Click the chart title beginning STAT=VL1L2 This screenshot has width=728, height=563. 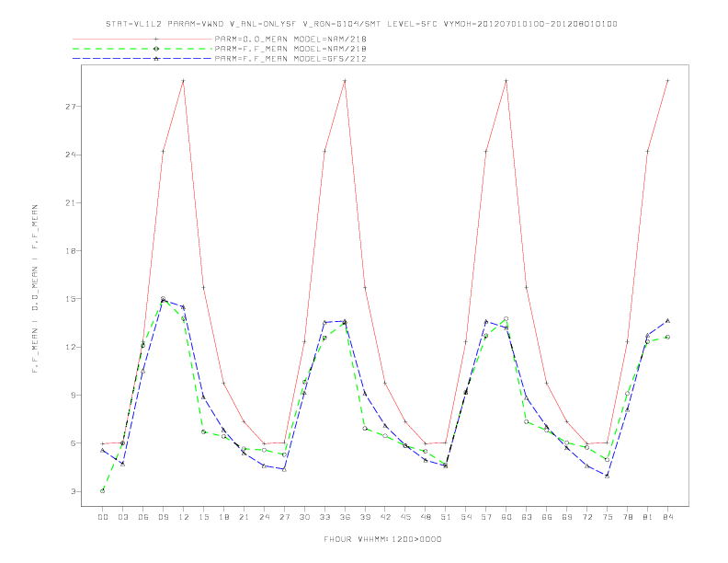(361, 24)
